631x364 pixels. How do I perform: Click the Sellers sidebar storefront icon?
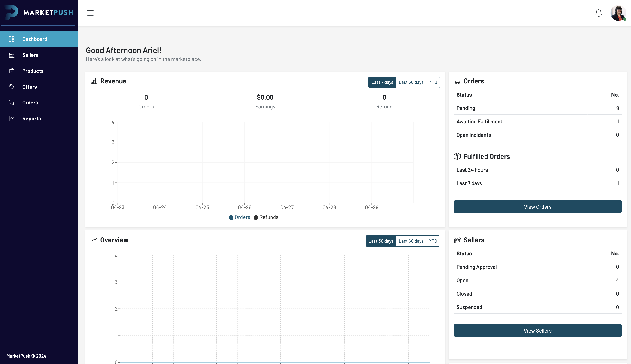[x=12, y=55]
